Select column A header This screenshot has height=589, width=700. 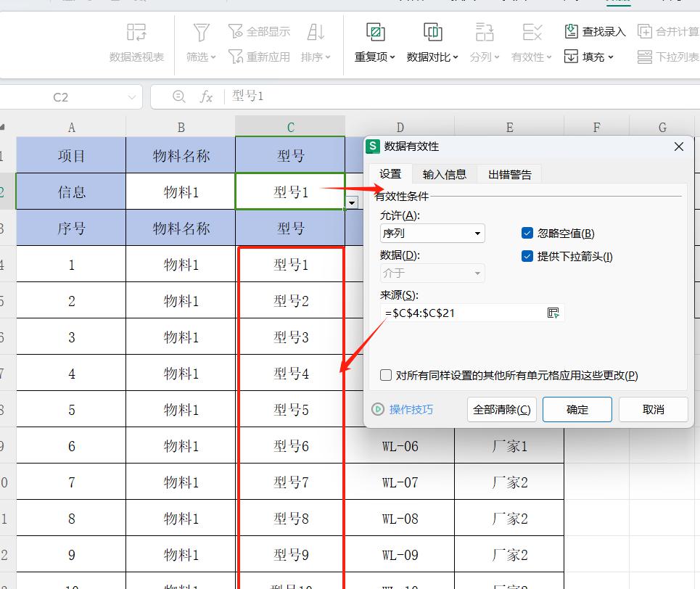[x=71, y=127]
